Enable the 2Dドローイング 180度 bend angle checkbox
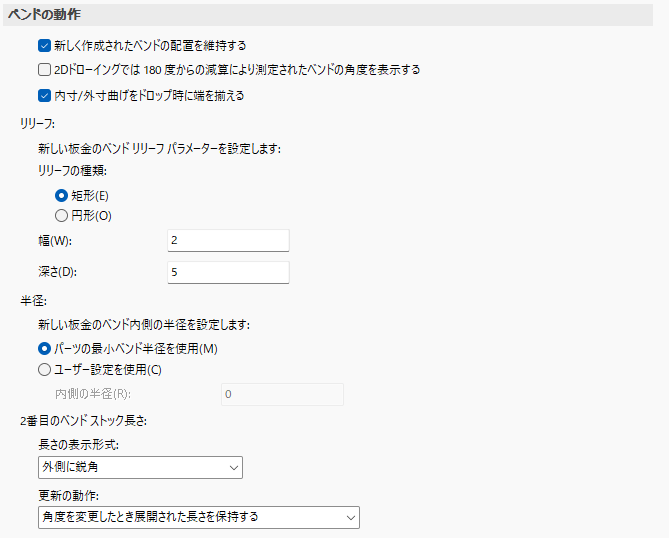The width and height of the screenshot is (669, 538). click(x=44, y=70)
